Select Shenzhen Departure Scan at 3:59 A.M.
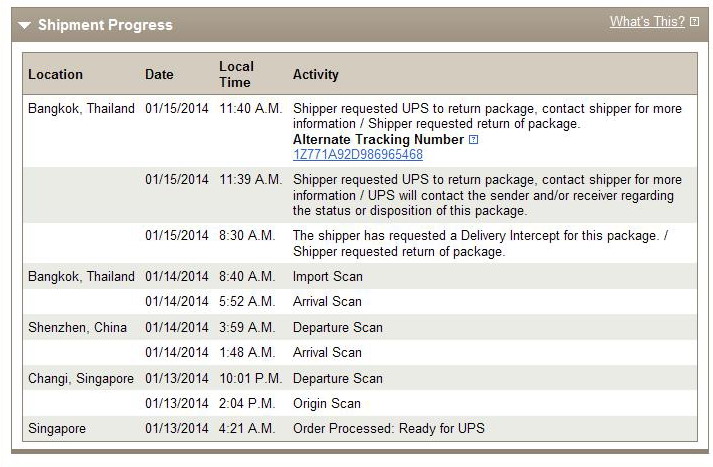The height and width of the screenshot is (467, 713). click(360, 327)
